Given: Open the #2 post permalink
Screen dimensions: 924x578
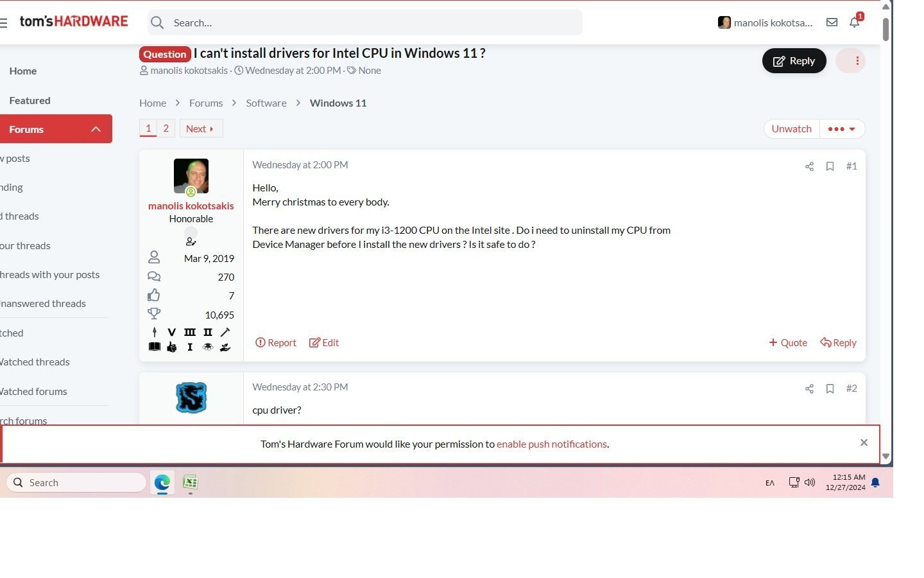Looking at the screenshot, I should [851, 389].
